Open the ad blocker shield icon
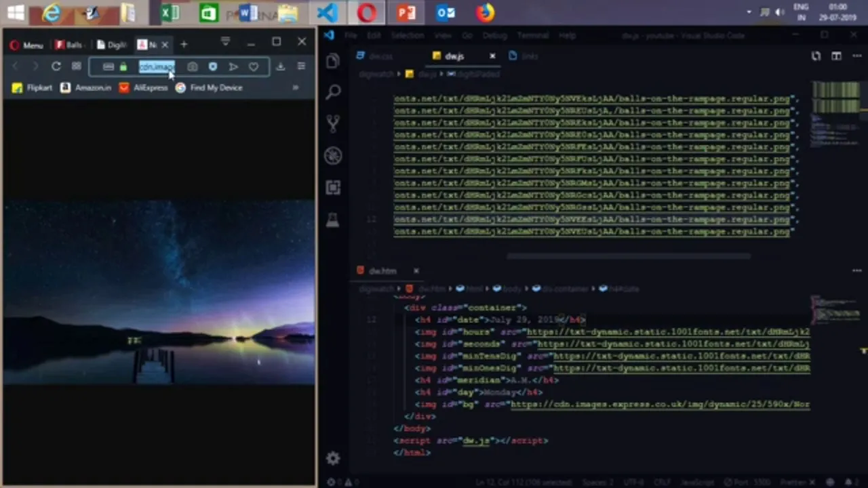This screenshot has width=868, height=488. [213, 66]
